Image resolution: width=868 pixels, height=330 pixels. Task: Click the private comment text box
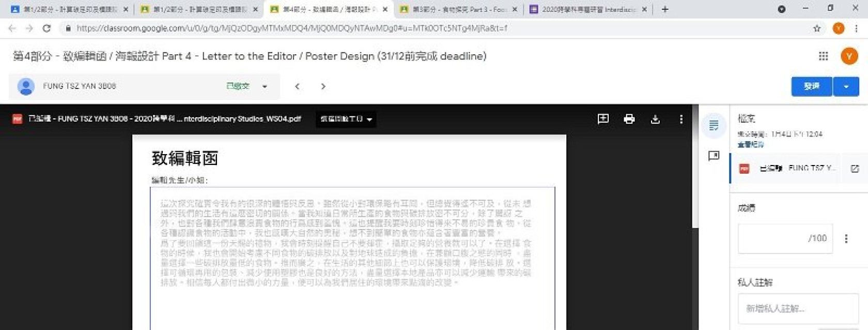tap(797, 309)
